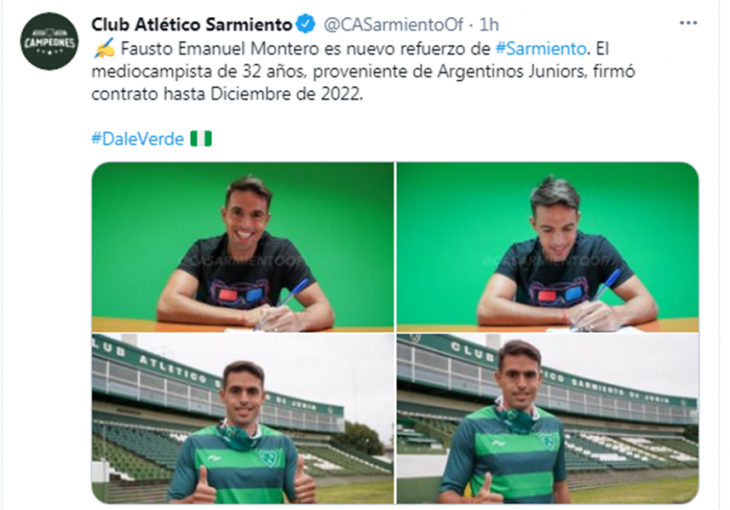Click the Club Atlético Sarmiento display name
The image size is (730, 510).
pyautogui.click(x=191, y=24)
